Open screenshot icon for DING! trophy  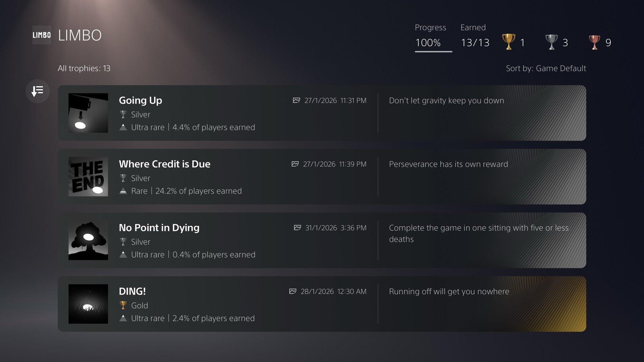pyautogui.click(x=293, y=292)
